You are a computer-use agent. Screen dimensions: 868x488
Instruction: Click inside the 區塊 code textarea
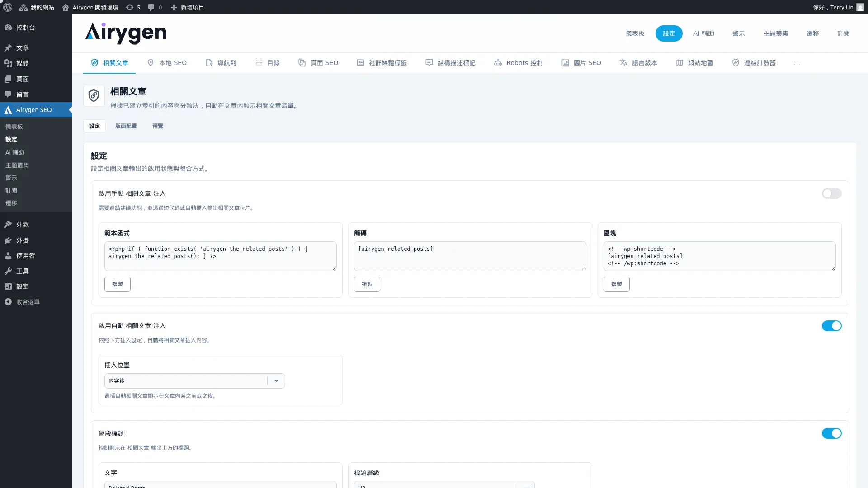click(x=720, y=256)
